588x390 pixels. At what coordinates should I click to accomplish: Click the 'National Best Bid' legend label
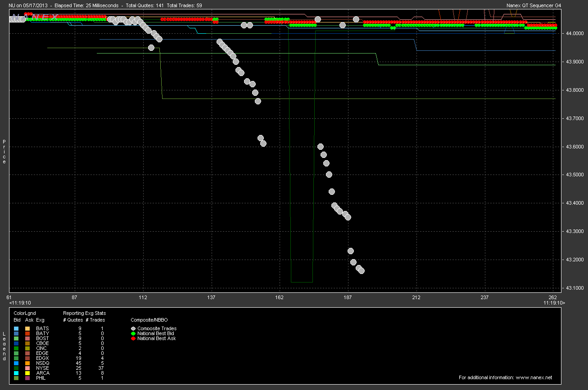coord(156,334)
